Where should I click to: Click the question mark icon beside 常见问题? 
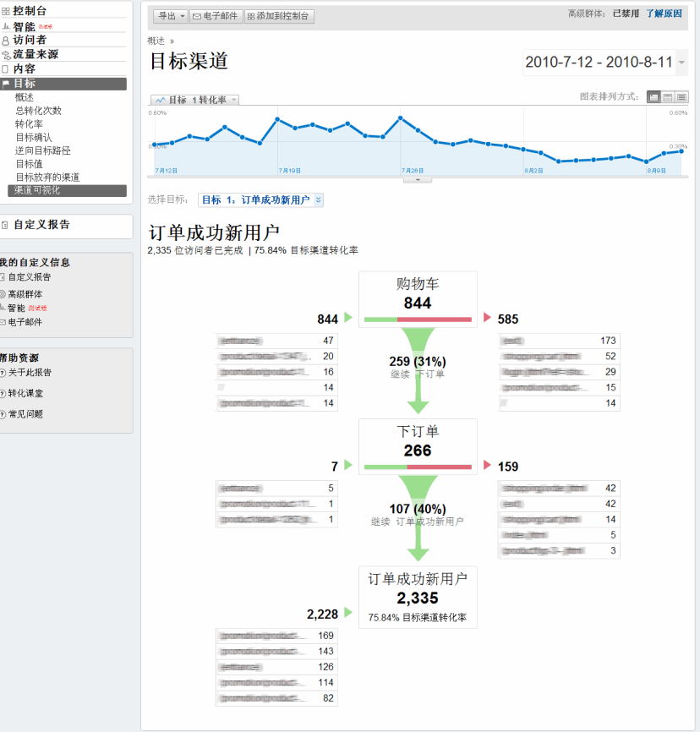pos(3,414)
